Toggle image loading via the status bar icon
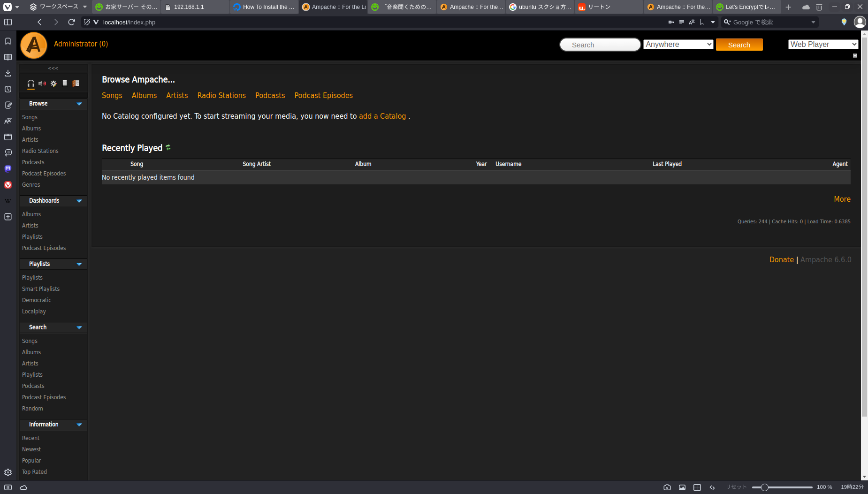Image resolution: width=868 pixels, height=494 pixels. click(x=682, y=487)
